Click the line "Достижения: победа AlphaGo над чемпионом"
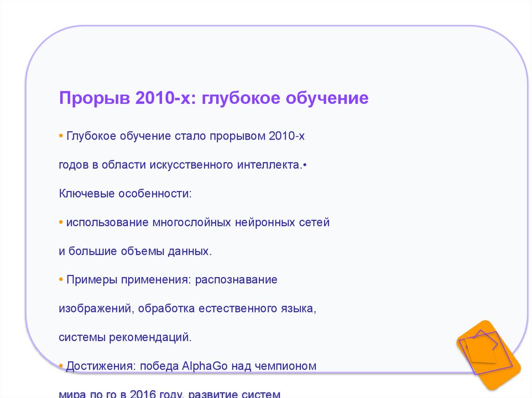Image resolution: width=532 pixels, height=398 pixels. coord(191,366)
